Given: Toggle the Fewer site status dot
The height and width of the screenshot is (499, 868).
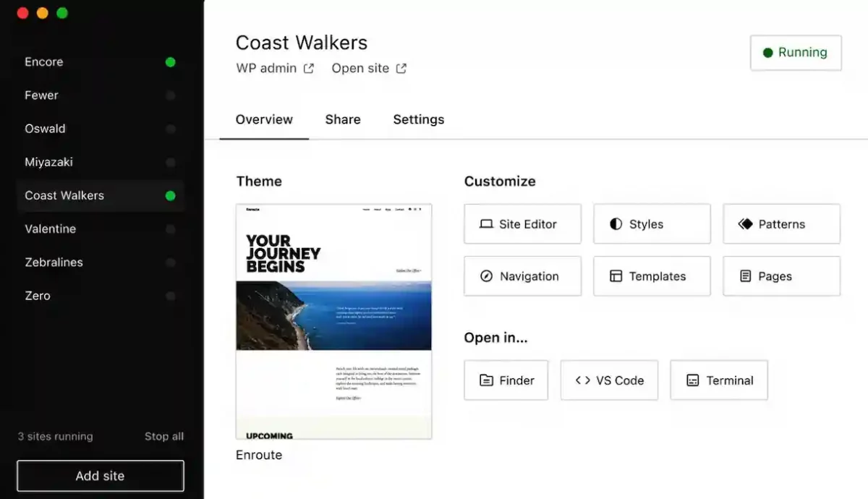Looking at the screenshot, I should (x=170, y=95).
